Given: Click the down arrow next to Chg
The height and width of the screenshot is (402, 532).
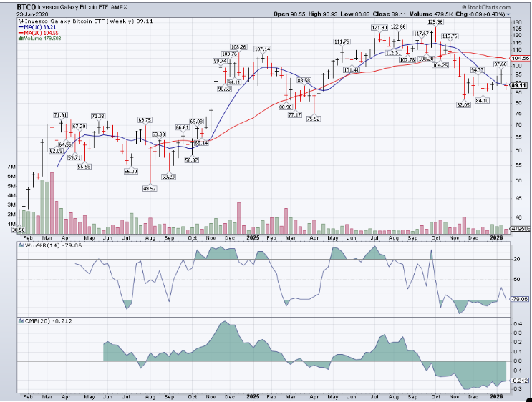Looking at the screenshot, I should pyautogui.click(x=508, y=13).
